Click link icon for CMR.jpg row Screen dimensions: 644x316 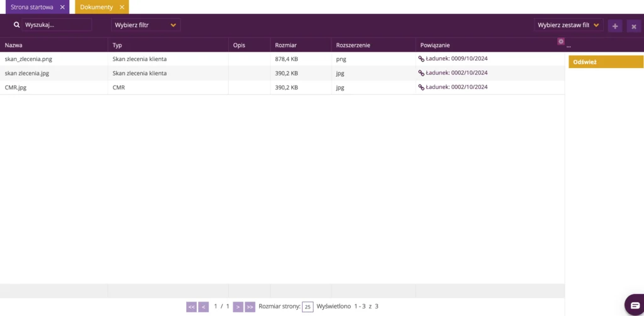point(421,87)
